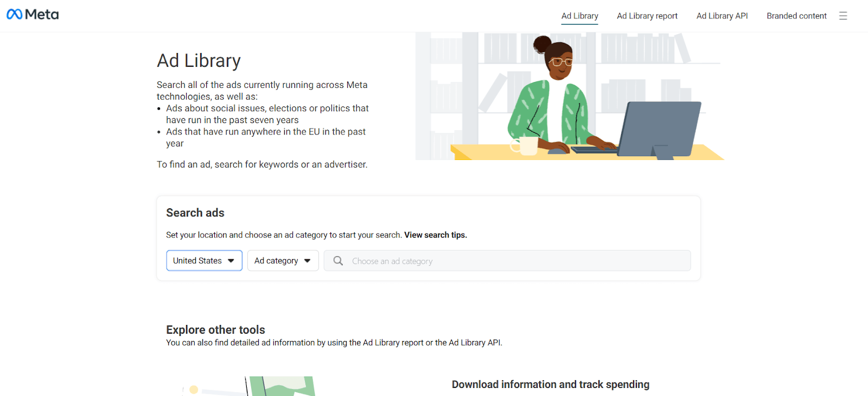Click the 'Search ads' section heading
Screen dimensions: 868x396
[x=195, y=213]
